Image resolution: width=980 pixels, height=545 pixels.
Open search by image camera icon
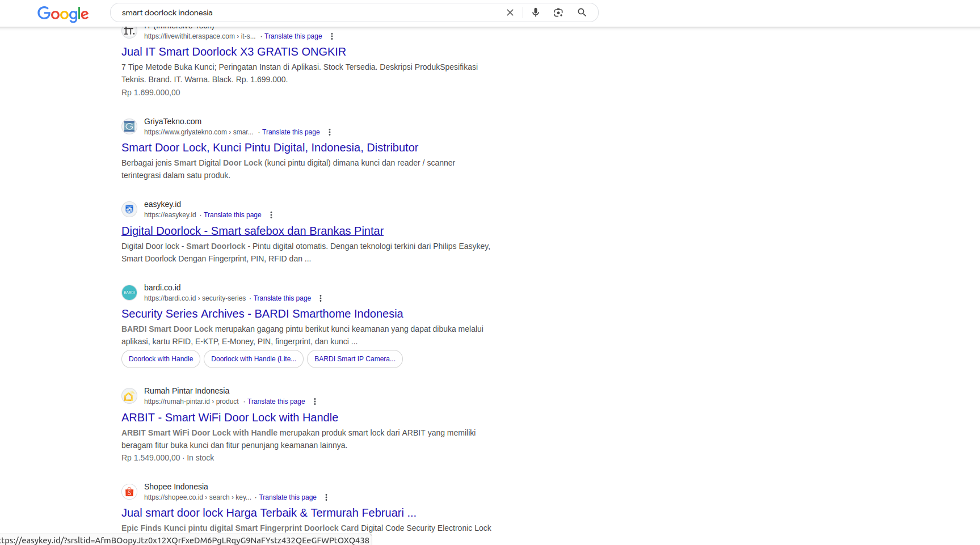[x=558, y=12]
